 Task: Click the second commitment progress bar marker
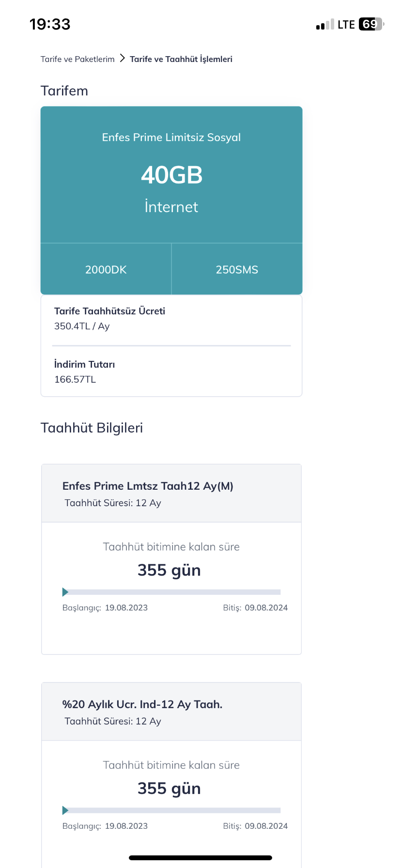65,810
